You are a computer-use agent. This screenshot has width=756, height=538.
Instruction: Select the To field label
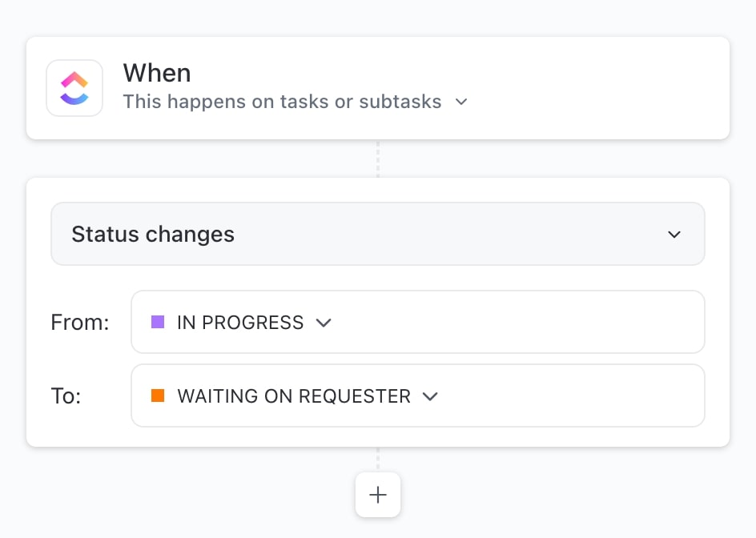(x=65, y=395)
